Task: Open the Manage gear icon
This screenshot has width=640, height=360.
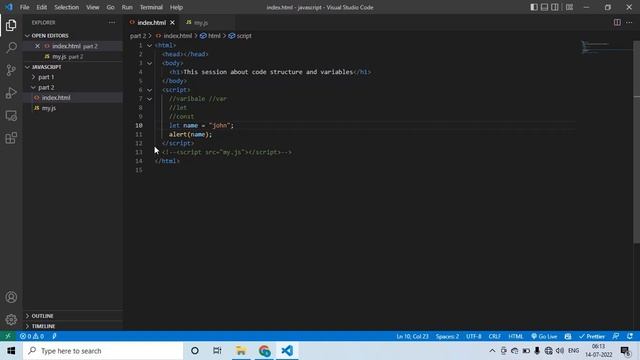Action: pyautogui.click(x=11, y=319)
